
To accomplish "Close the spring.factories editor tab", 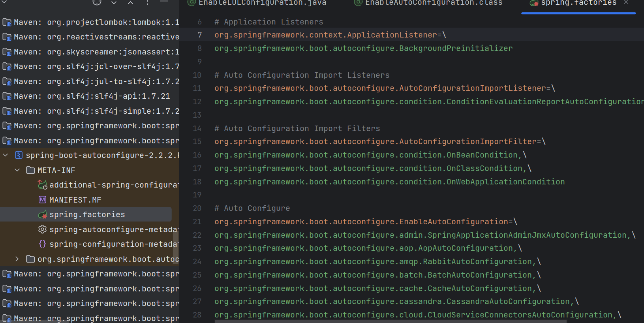I will pos(626,2).
